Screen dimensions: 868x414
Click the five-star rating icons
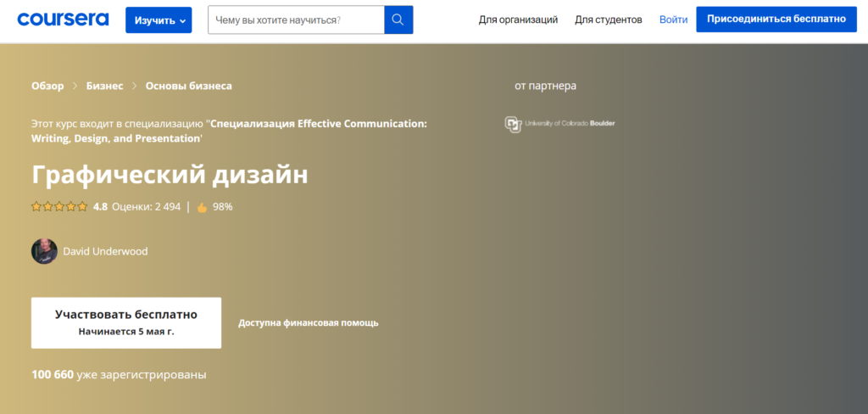click(59, 207)
